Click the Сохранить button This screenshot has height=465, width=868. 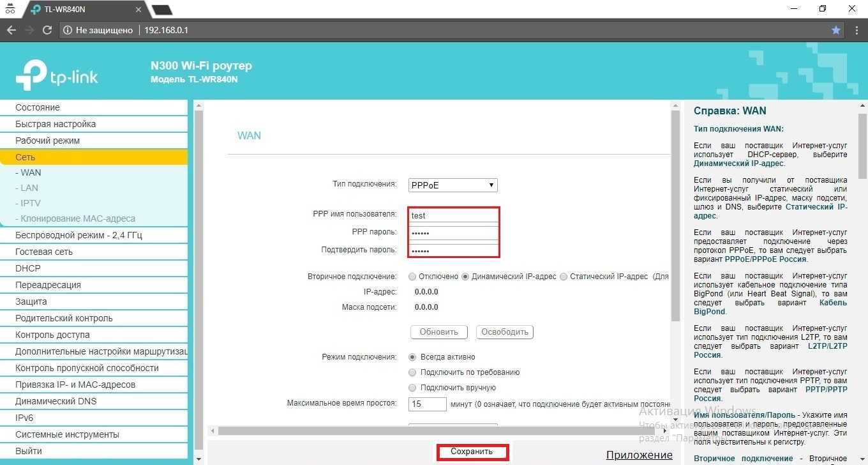pyautogui.click(x=472, y=452)
